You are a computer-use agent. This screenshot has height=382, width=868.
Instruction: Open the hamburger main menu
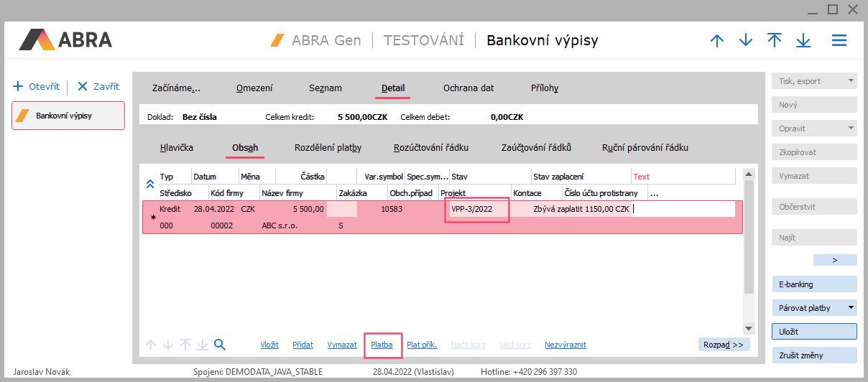pos(839,41)
